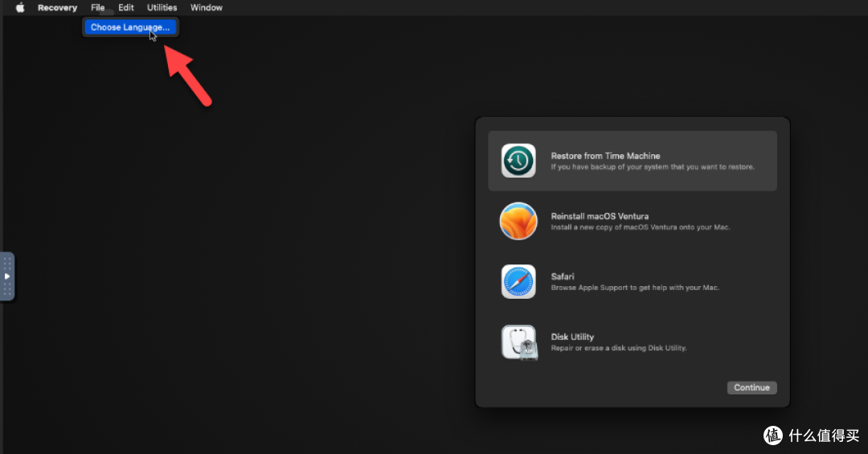Click the Safari compass icon

point(518,281)
